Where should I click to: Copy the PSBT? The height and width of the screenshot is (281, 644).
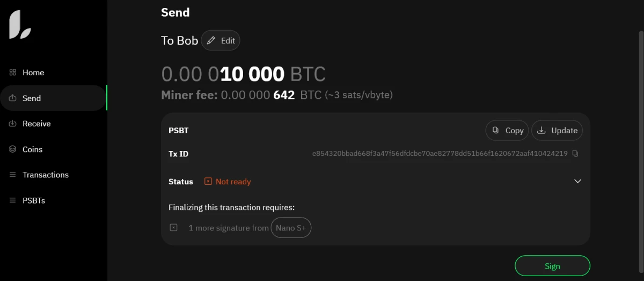click(507, 131)
